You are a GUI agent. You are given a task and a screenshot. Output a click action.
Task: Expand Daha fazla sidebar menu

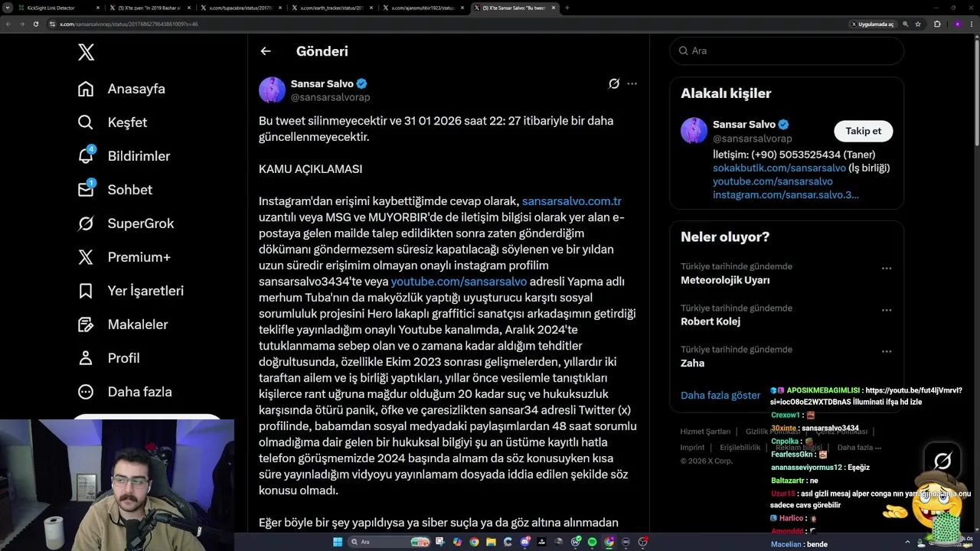coord(125,392)
